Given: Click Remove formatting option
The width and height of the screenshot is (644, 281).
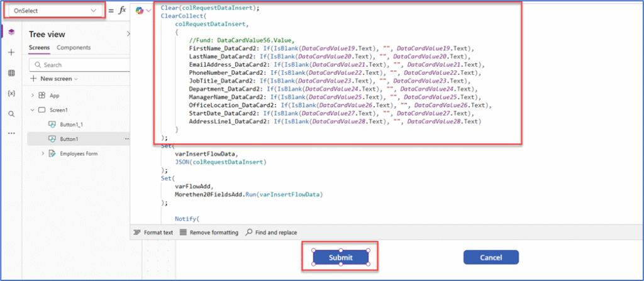Looking at the screenshot, I should pyautogui.click(x=209, y=233).
